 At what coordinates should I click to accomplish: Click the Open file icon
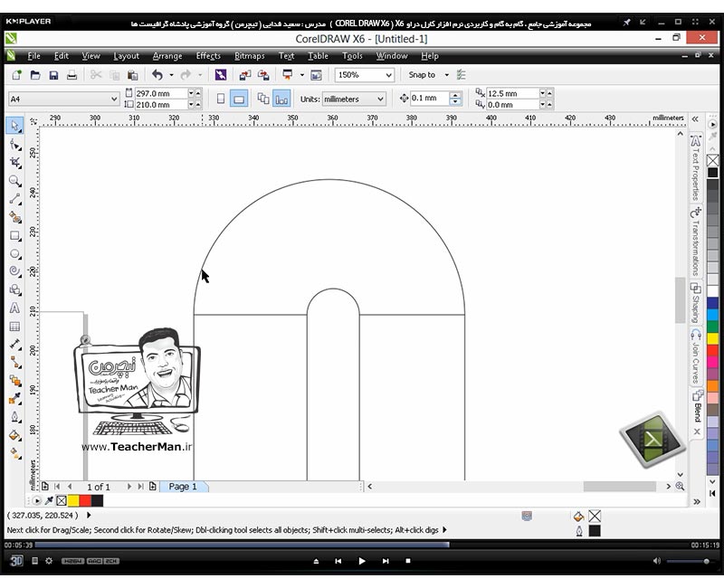click(35, 75)
